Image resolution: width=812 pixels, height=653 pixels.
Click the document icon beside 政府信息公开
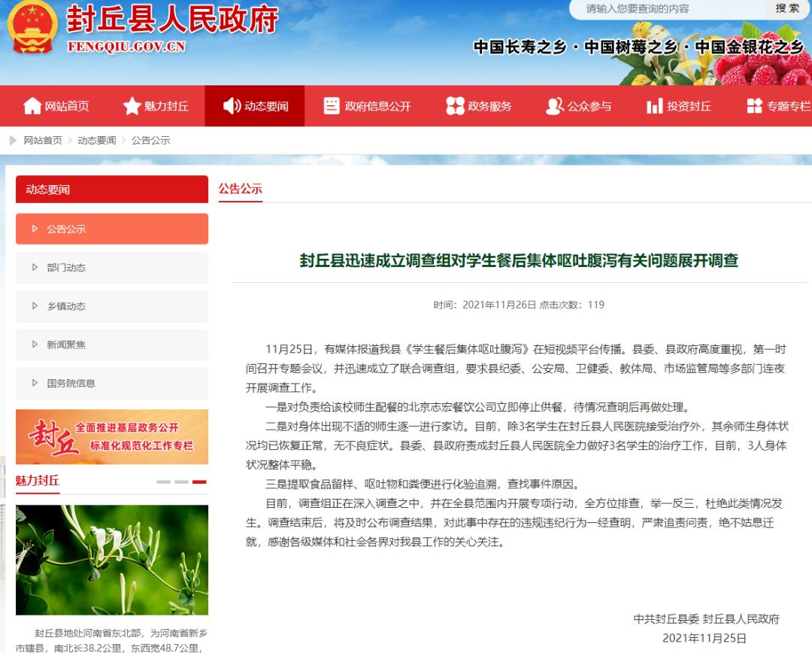[332, 106]
